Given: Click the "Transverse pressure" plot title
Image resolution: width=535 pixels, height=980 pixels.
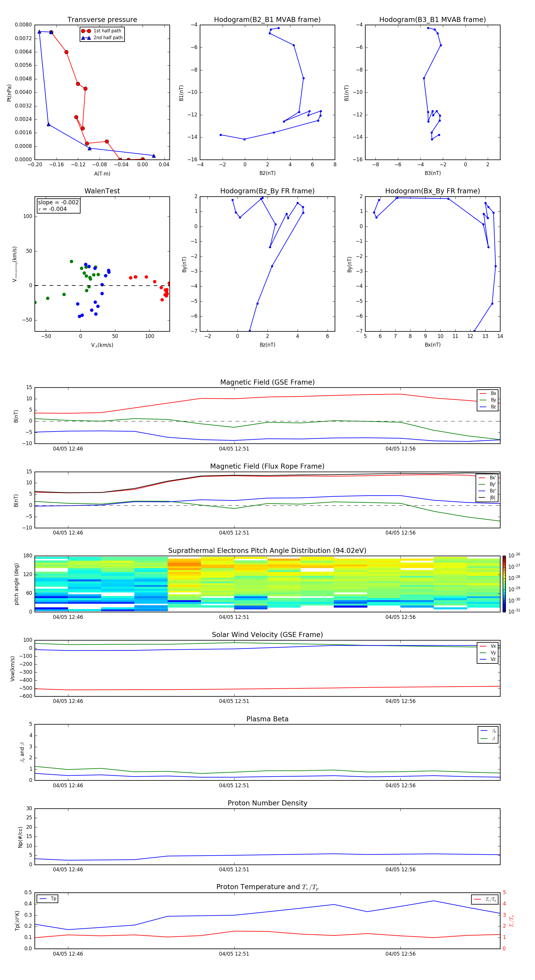Looking at the screenshot, I should pos(102,19).
